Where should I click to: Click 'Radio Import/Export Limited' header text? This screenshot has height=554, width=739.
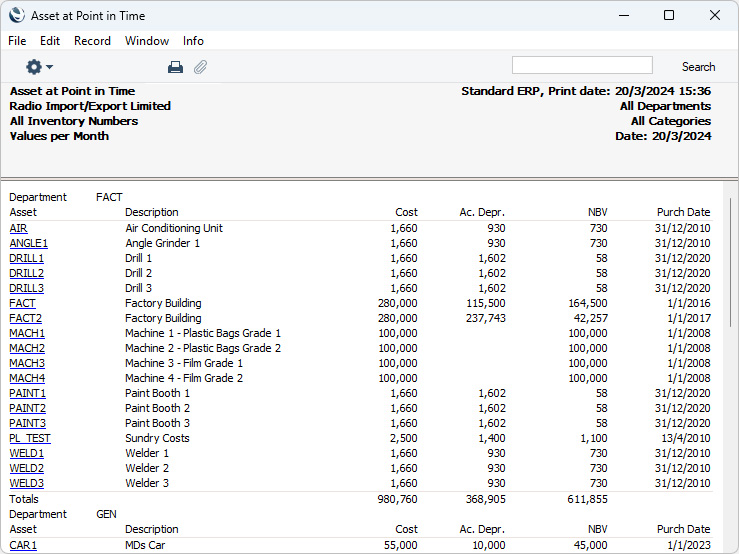90,106
